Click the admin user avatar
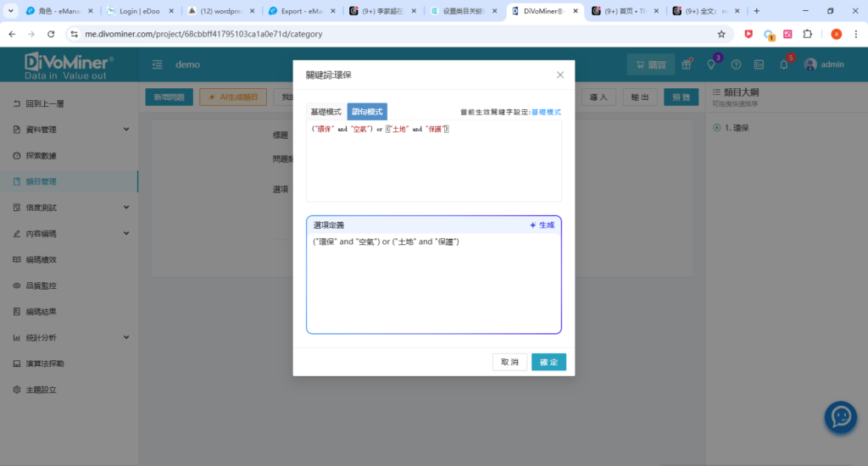 810,65
